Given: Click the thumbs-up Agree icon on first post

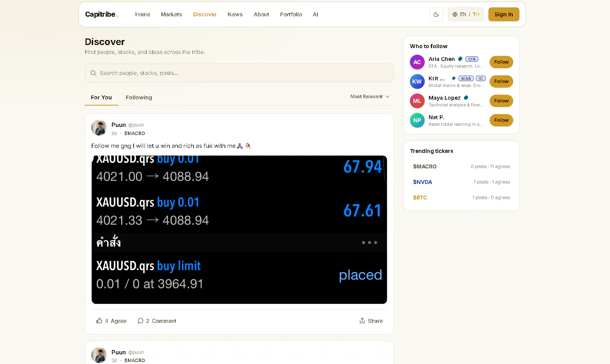Looking at the screenshot, I should tap(99, 321).
